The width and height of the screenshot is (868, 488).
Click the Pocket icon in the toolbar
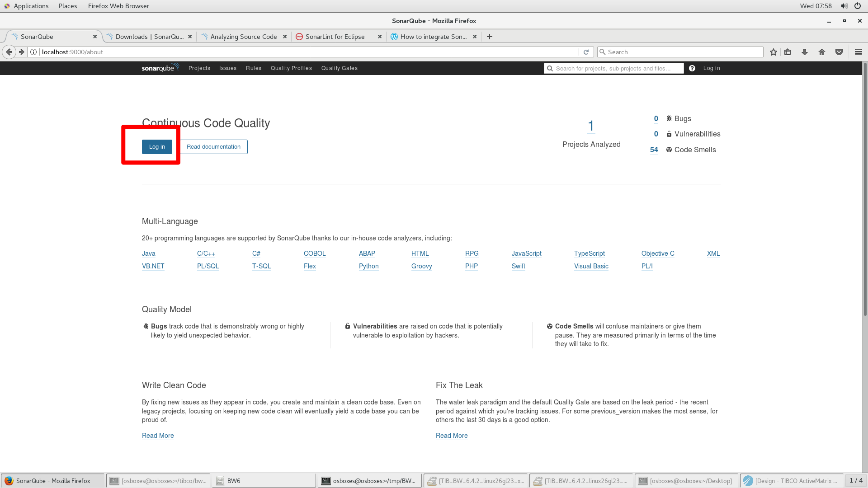coord(839,52)
